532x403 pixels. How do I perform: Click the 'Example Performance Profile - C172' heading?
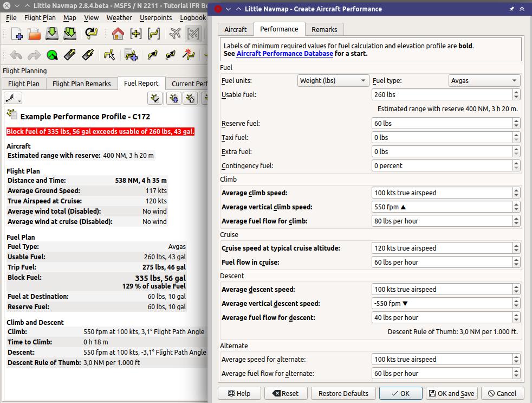click(x=85, y=117)
